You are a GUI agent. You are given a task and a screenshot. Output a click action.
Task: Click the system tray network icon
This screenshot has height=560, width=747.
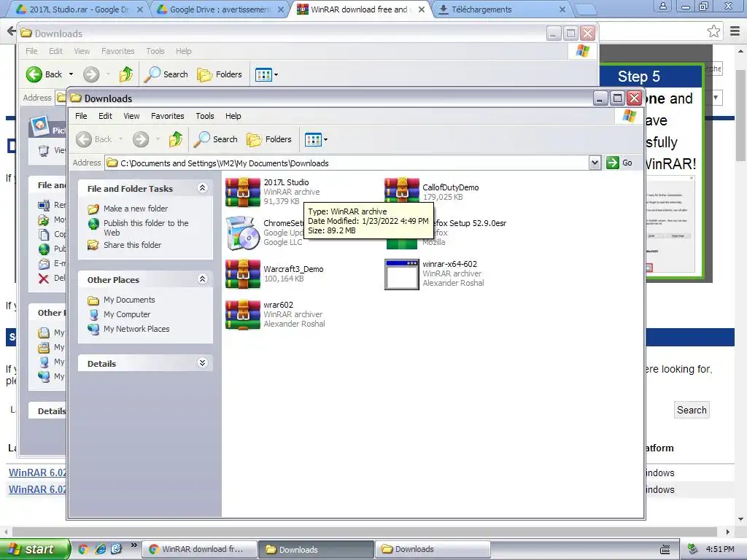[693, 549]
